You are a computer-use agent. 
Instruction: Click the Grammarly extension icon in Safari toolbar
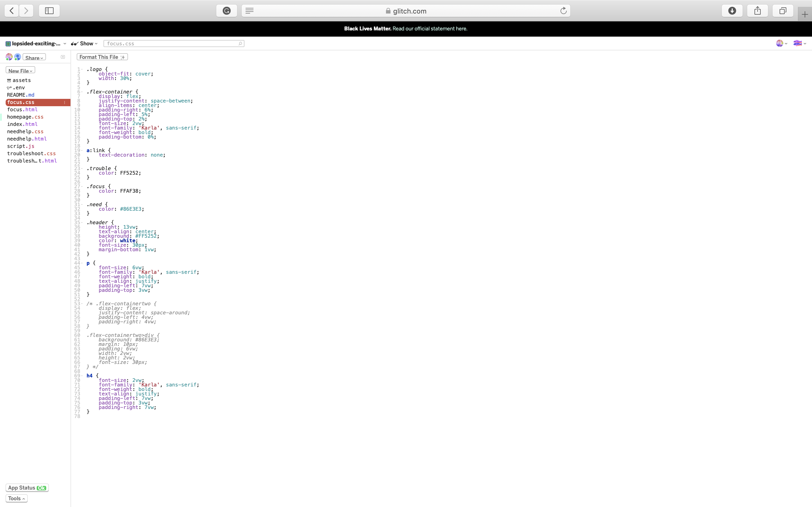pos(226,11)
